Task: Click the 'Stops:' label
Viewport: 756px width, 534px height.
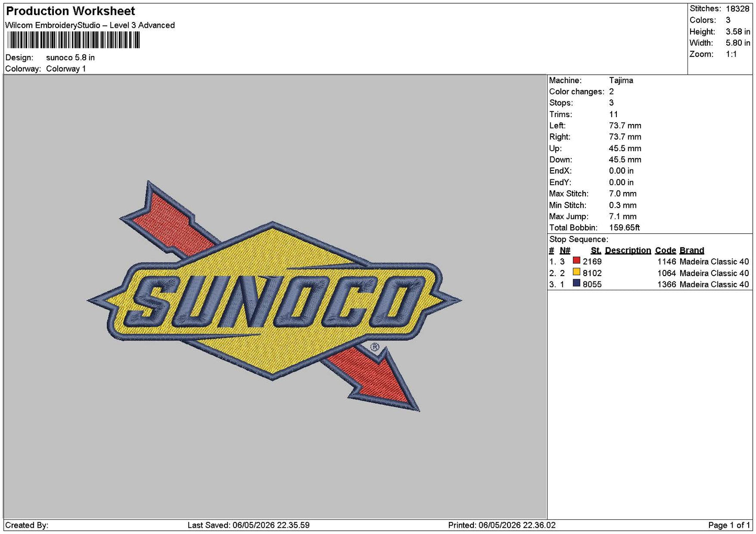Action: point(561,103)
